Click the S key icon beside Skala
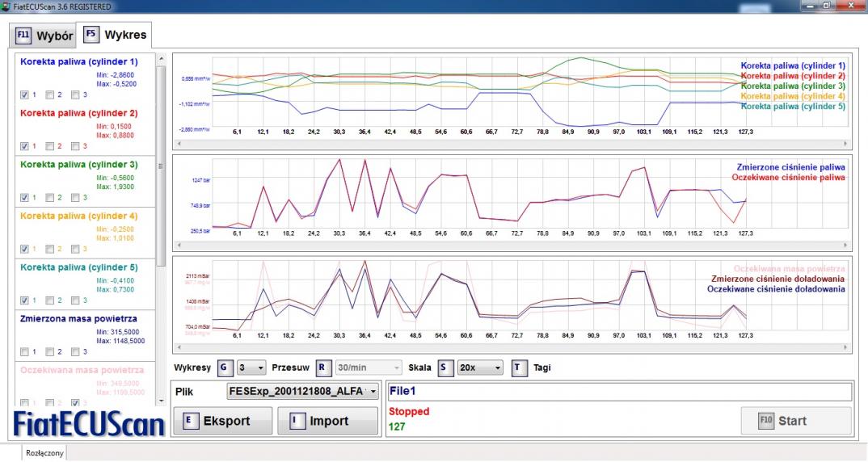 pyautogui.click(x=444, y=367)
